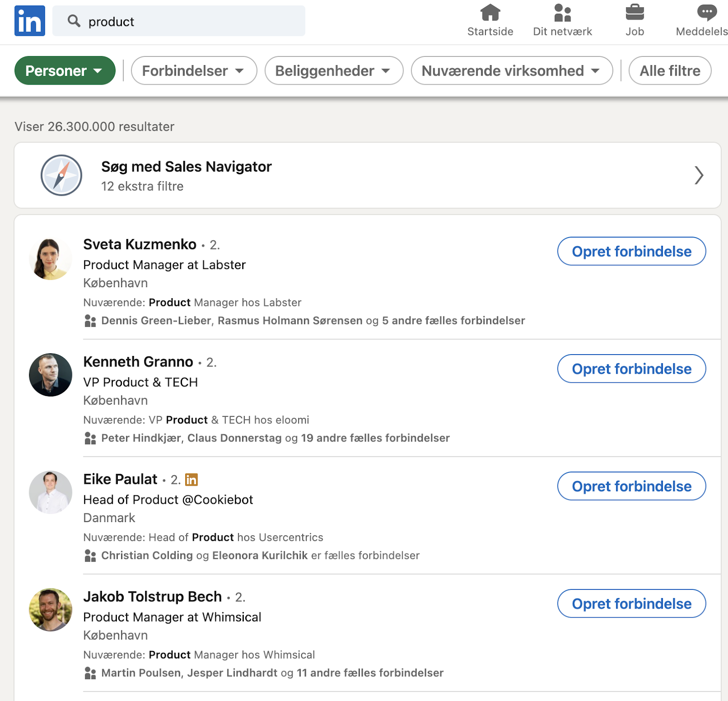Click mutual connections icon under Eike Paulat
The height and width of the screenshot is (701, 728).
click(x=90, y=556)
